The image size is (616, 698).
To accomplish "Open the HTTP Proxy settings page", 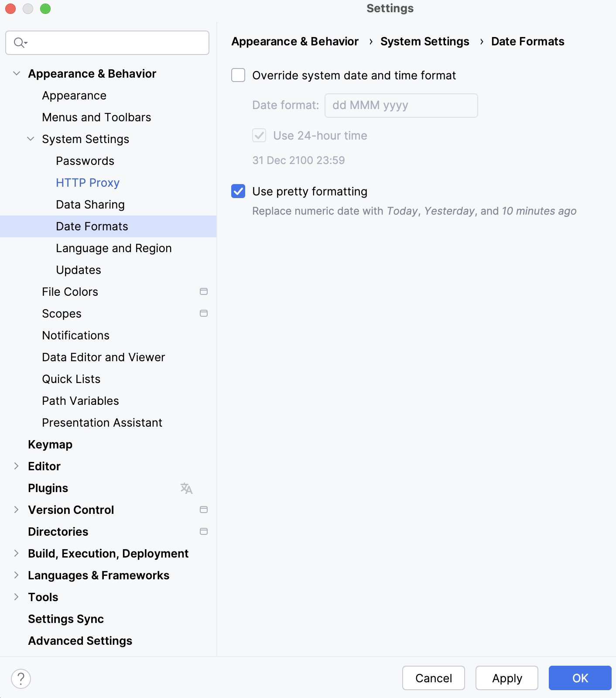I will pyautogui.click(x=87, y=182).
